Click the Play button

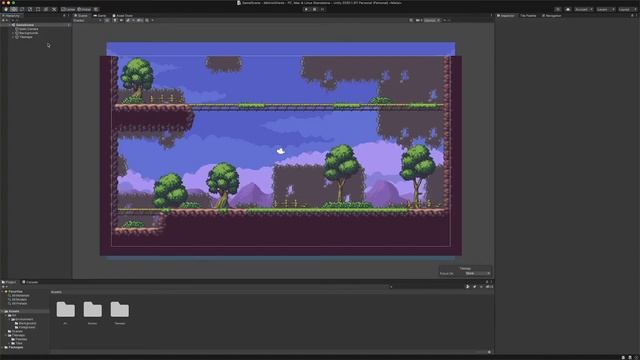[x=306, y=9]
